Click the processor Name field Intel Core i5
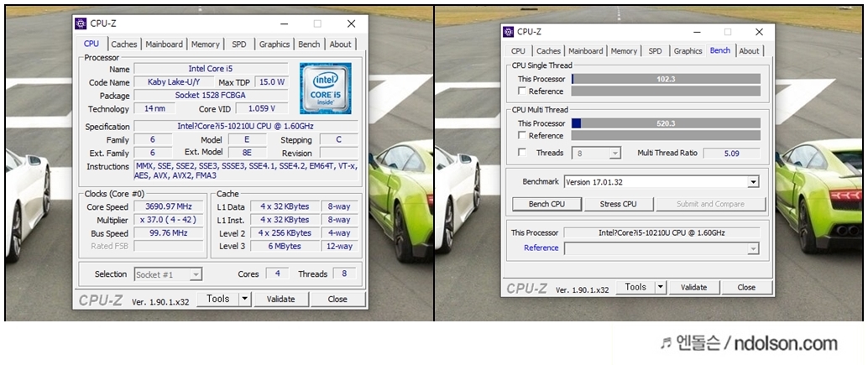Viewport: 868px width, 365px height. click(x=211, y=69)
